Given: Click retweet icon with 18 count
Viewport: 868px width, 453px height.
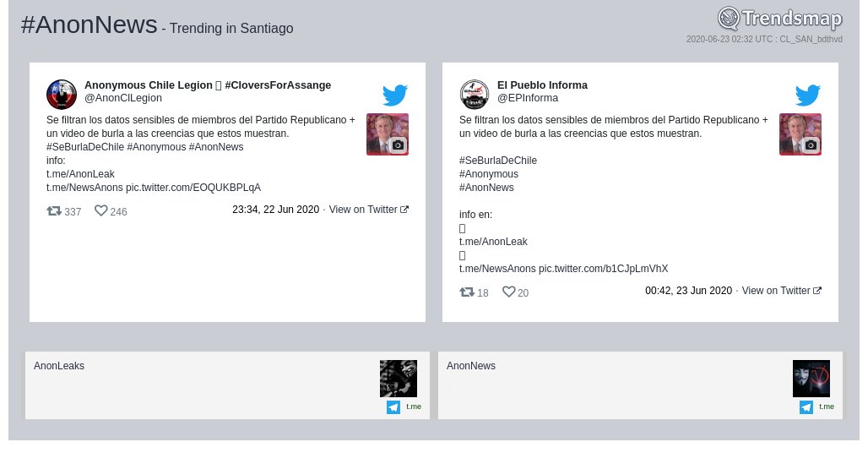Looking at the screenshot, I should pyautogui.click(x=467, y=292).
